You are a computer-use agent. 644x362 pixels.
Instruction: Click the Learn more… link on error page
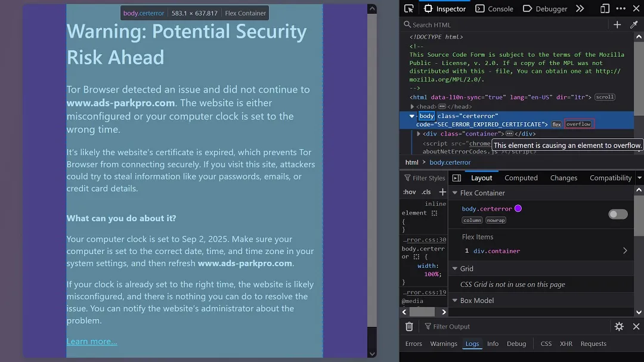(x=92, y=341)
